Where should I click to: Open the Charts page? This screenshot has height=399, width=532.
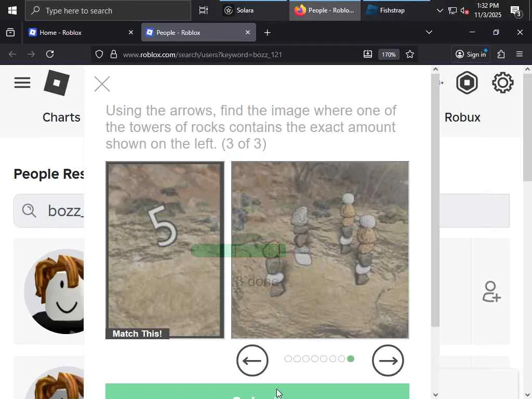click(x=61, y=117)
